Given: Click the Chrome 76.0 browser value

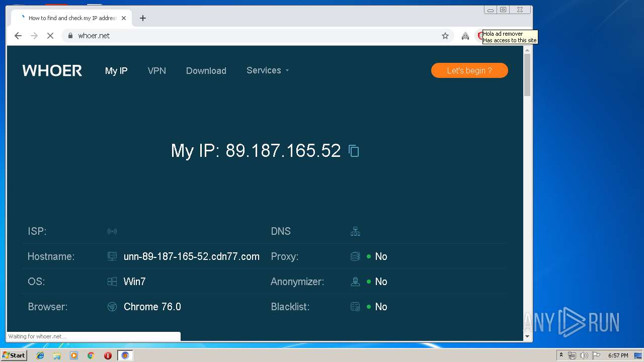Looking at the screenshot, I should (152, 307).
